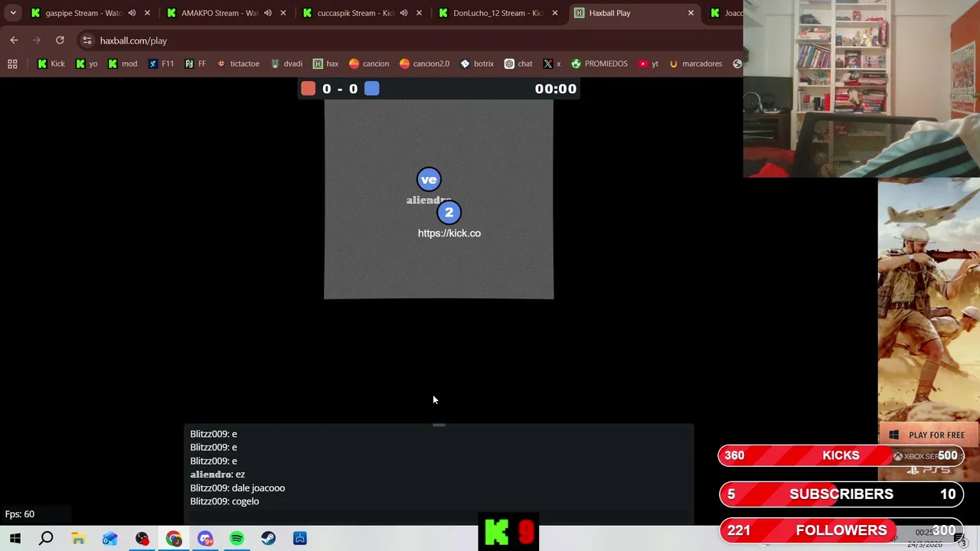Open the Windows Start menu

(x=15, y=539)
